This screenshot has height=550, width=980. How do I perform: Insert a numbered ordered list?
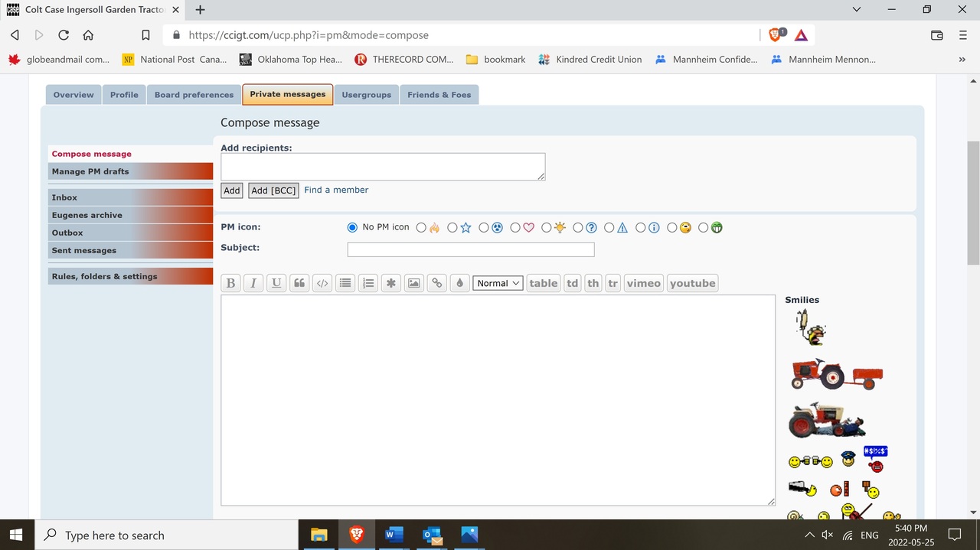[x=368, y=283]
